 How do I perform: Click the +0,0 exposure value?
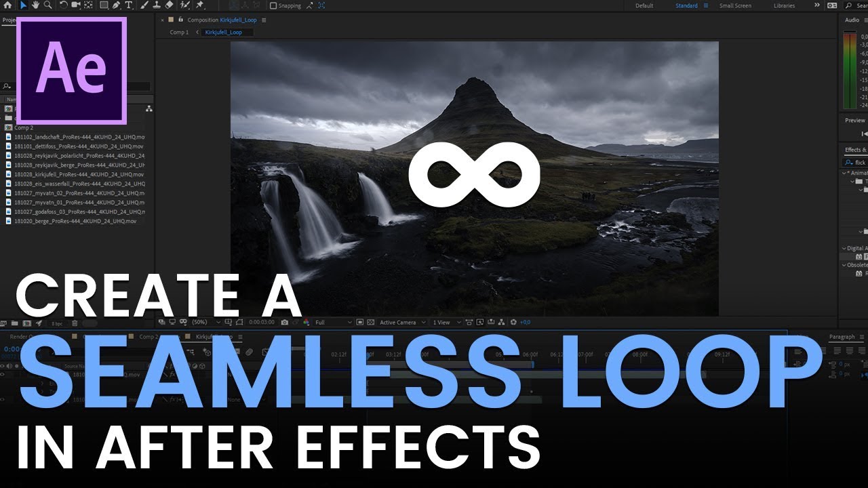[526, 323]
